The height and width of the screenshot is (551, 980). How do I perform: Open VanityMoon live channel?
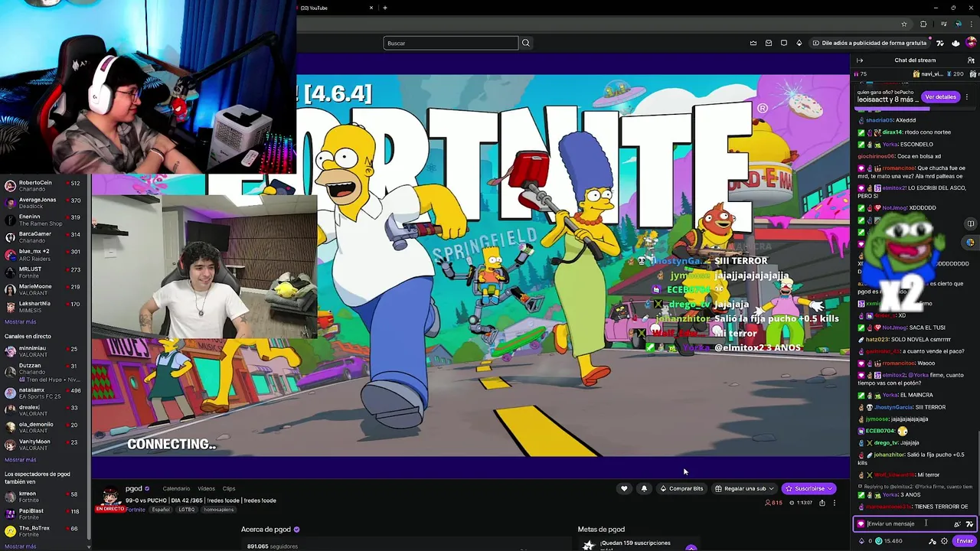(x=44, y=445)
